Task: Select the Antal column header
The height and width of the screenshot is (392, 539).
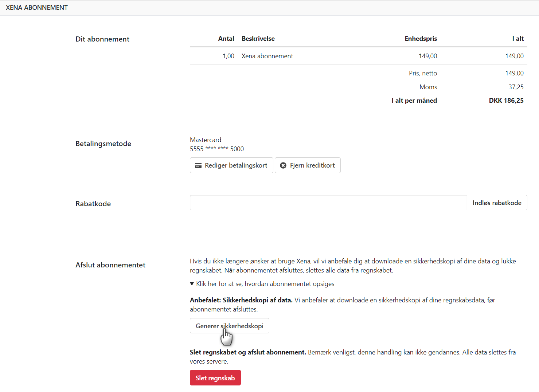Action: coord(226,39)
